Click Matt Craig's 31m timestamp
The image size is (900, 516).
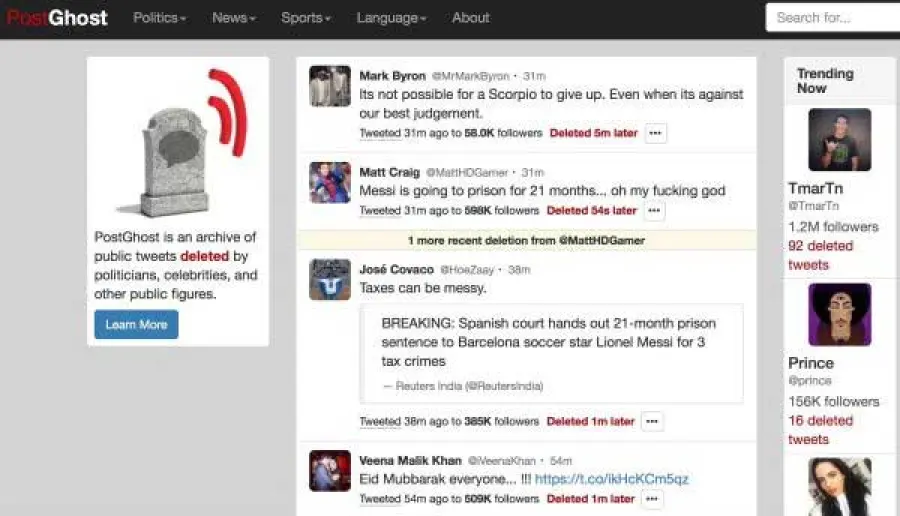tap(533, 172)
